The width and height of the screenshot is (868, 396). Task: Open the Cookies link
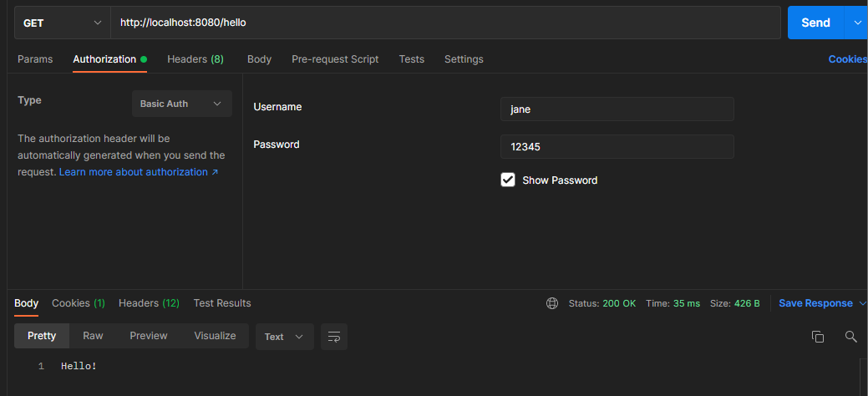pyautogui.click(x=847, y=59)
